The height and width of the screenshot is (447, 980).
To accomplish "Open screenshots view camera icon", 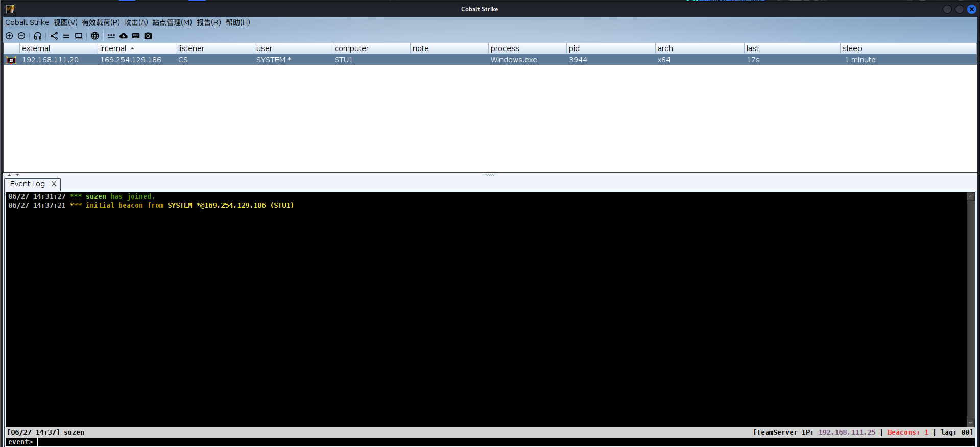I will (x=148, y=36).
